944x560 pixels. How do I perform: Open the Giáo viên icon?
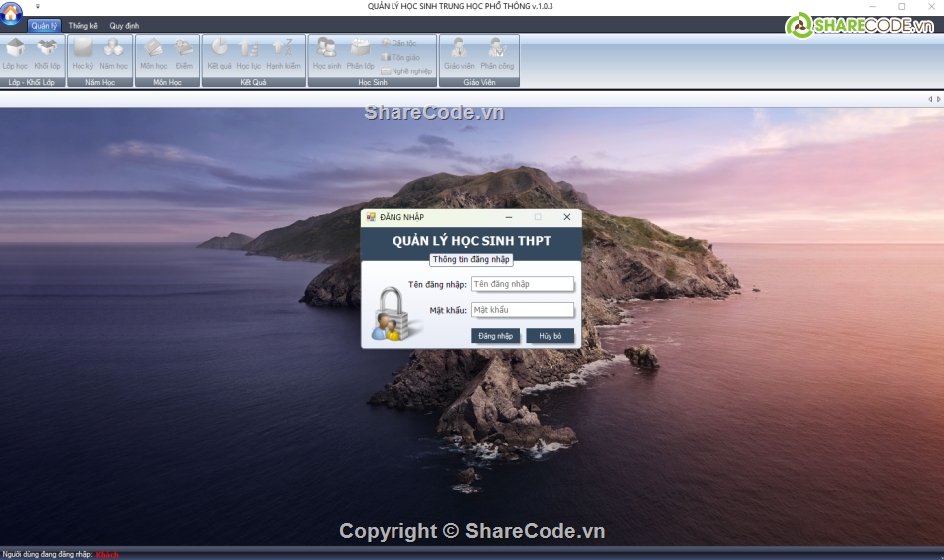pos(459,53)
